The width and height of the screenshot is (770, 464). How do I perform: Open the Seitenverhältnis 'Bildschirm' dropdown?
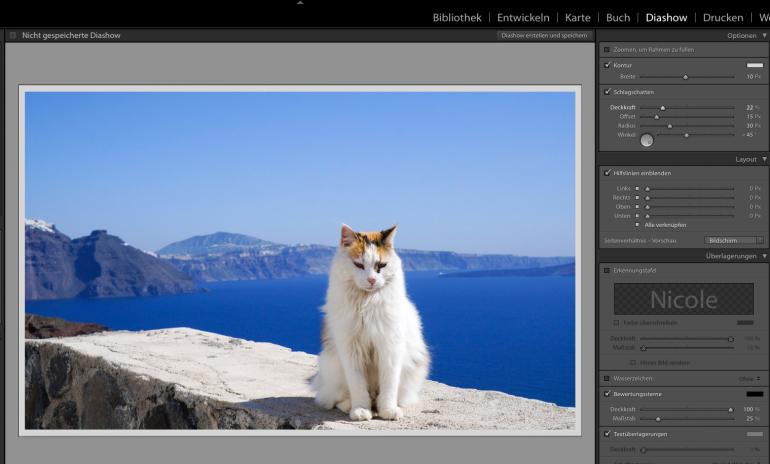click(x=734, y=241)
